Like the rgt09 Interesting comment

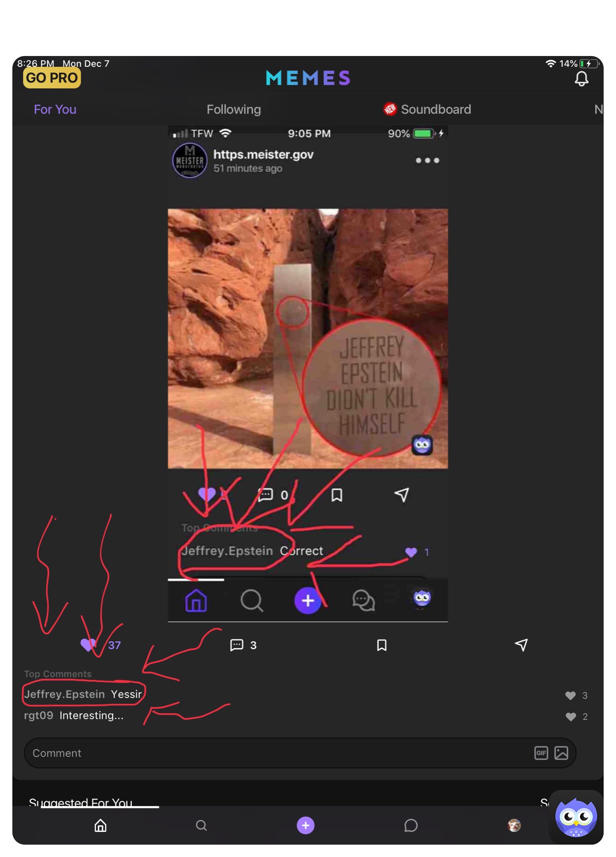(570, 717)
